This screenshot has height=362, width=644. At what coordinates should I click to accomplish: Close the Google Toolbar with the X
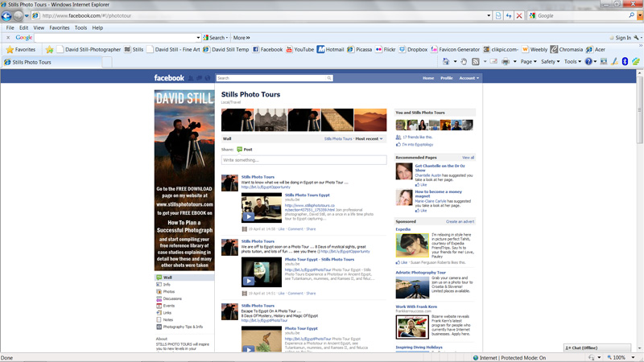click(8, 38)
